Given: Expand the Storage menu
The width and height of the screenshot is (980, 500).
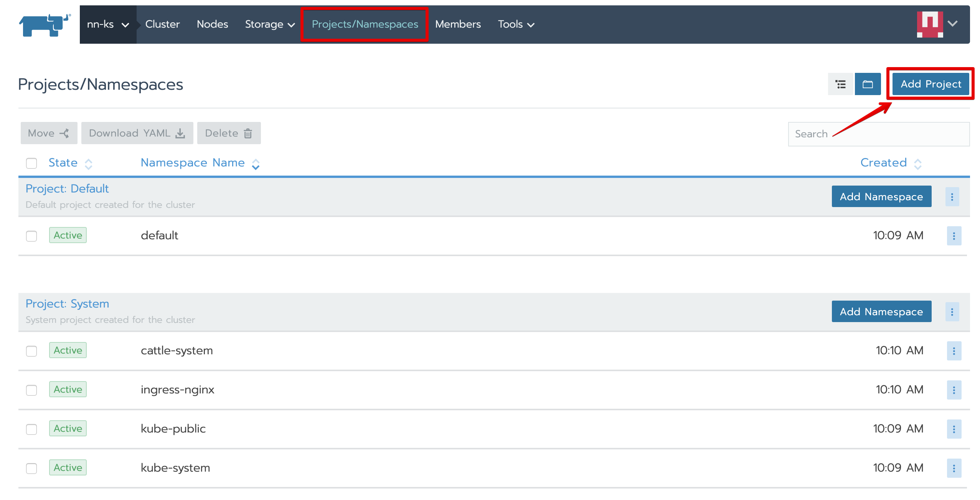Looking at the screenshot, I should [x=270, y=25].
